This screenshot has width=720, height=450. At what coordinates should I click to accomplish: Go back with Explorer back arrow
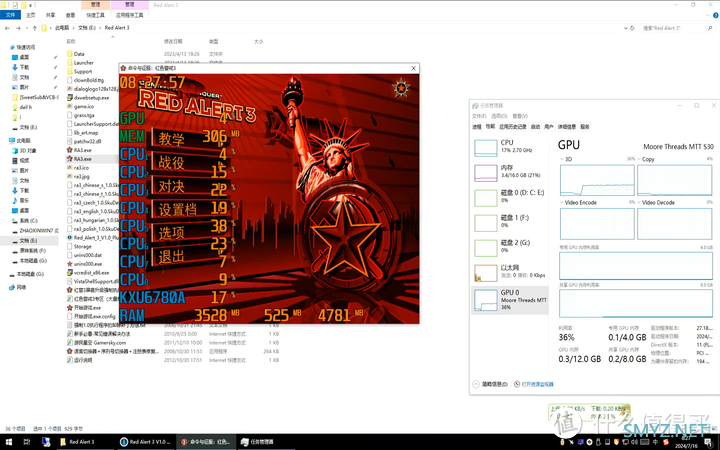point(7,28)
